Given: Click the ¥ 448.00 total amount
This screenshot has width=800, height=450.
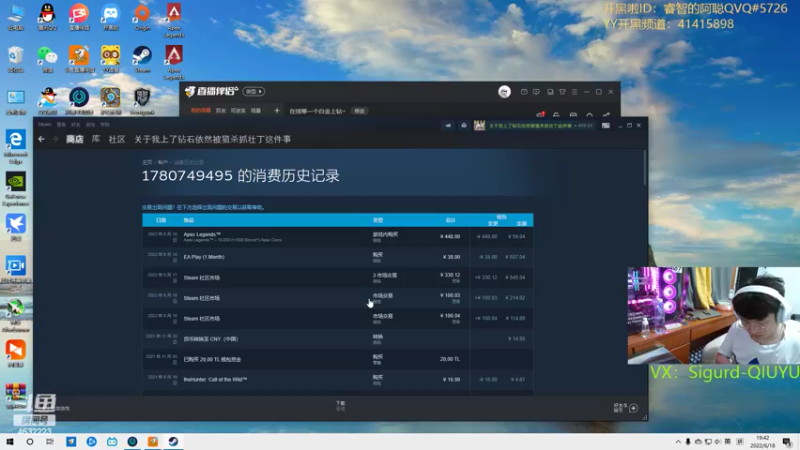Looking at the screenshot, I should tap(450, 237).
